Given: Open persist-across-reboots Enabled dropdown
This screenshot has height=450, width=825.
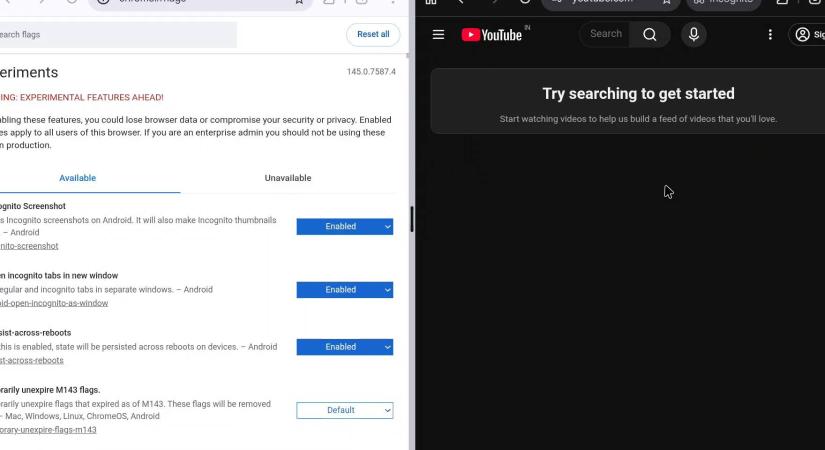Looking at the screenshot, I should click(x=345, y=347).
